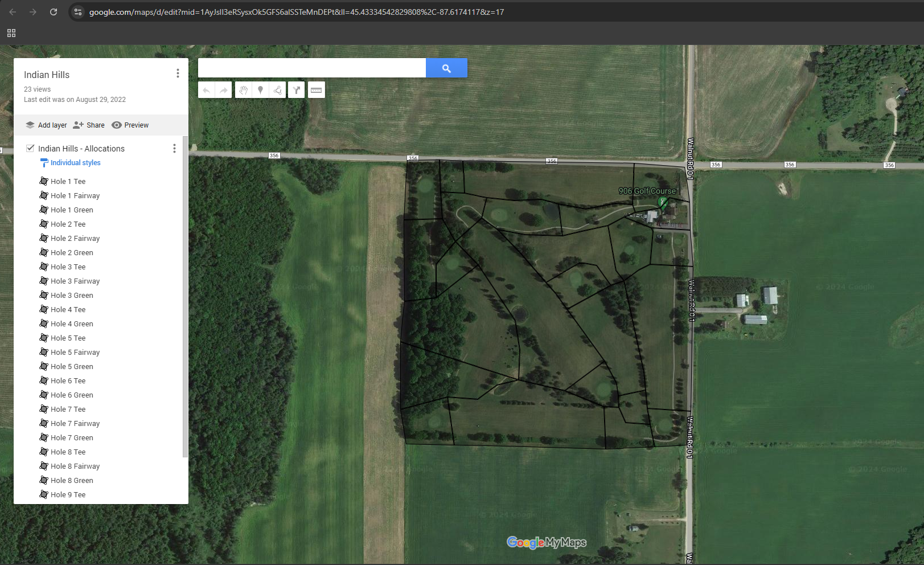Open the Allocations layer options menu
This screenshot has width=924, height=565.
tap(174, 149)
